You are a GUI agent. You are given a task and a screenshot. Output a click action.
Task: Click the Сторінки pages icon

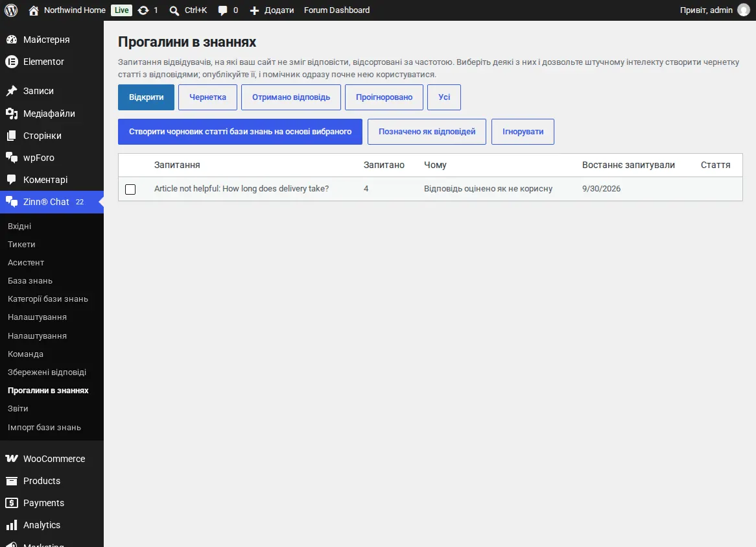pos(12,136)
